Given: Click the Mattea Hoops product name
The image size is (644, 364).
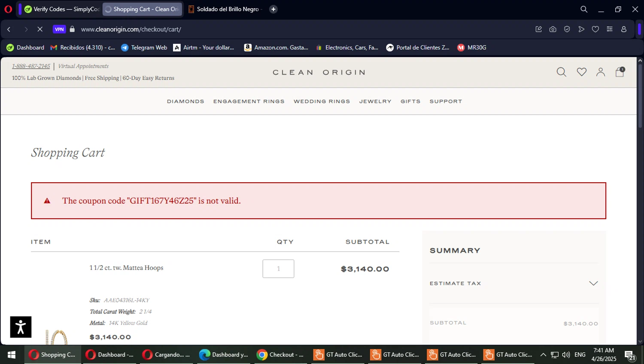Looking at the screenshot, I should click(x=126, y=268).
